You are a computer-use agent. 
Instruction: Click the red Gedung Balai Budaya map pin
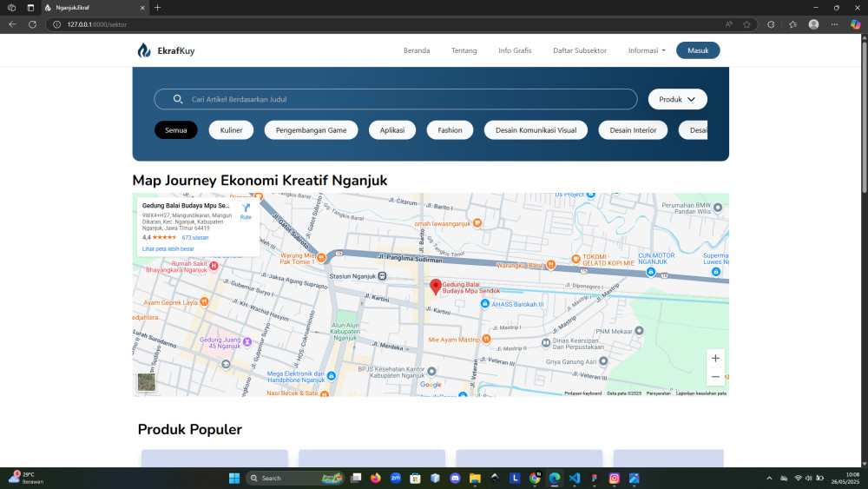[436, 287]
